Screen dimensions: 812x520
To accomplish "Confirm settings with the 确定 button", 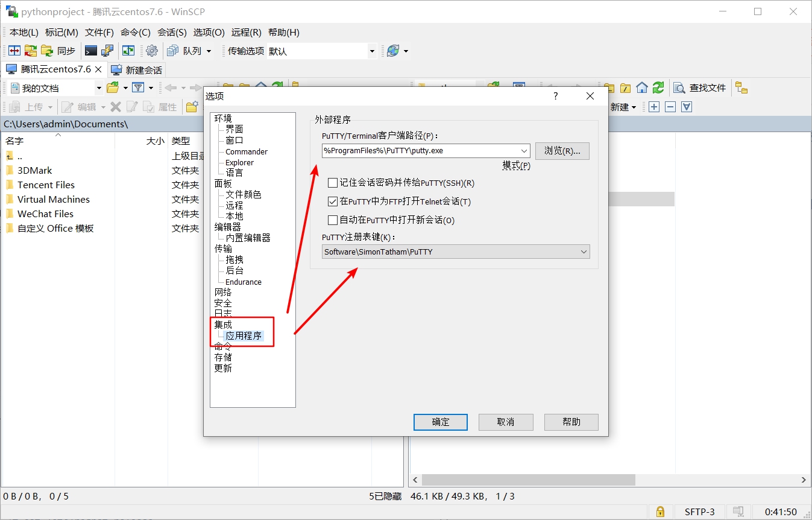I will click(440, 422).
